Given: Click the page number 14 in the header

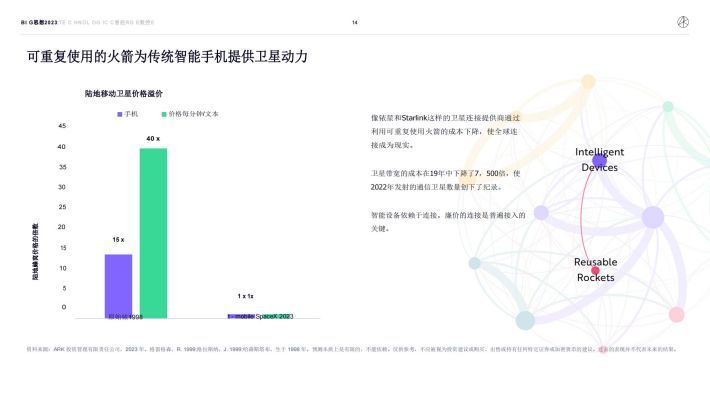Looking at the screenshot, I should coord(355,22).
